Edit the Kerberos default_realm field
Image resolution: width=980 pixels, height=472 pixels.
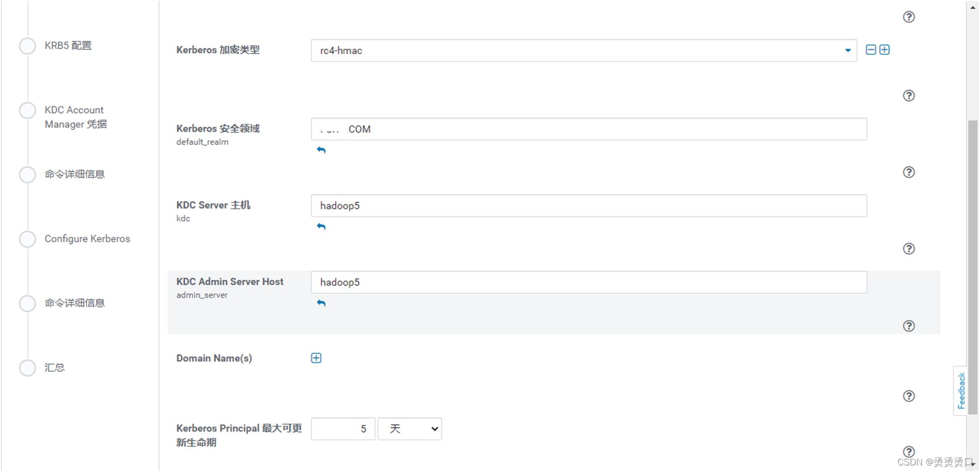pyautogui.click(x=589, y=129)
